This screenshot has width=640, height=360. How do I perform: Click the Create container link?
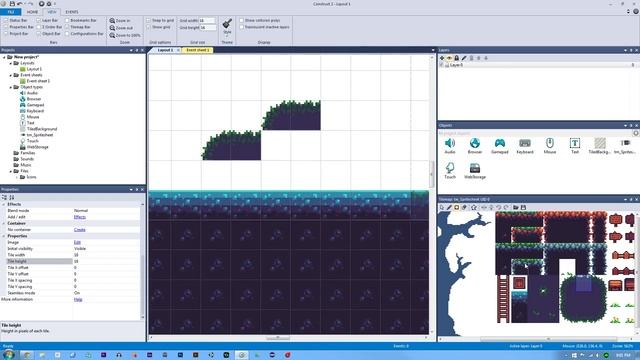pos(80,230)
